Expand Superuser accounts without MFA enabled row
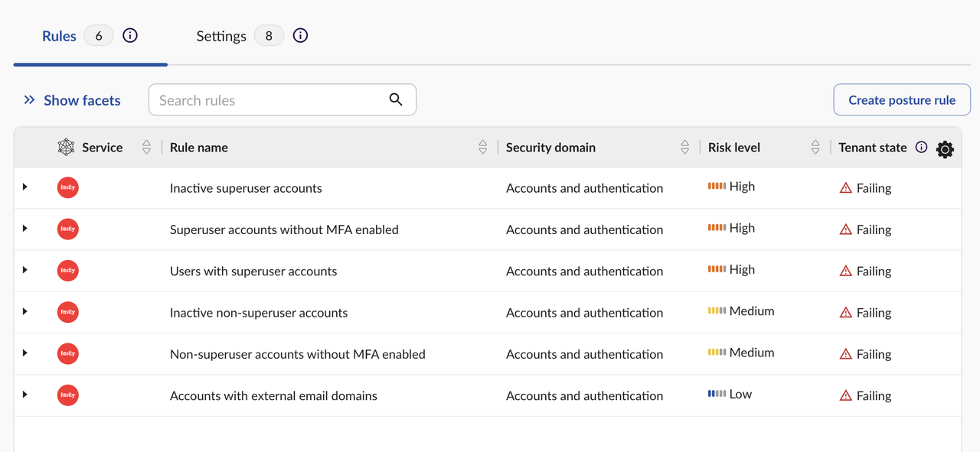 pyautogui.click(x=25, y=229)
